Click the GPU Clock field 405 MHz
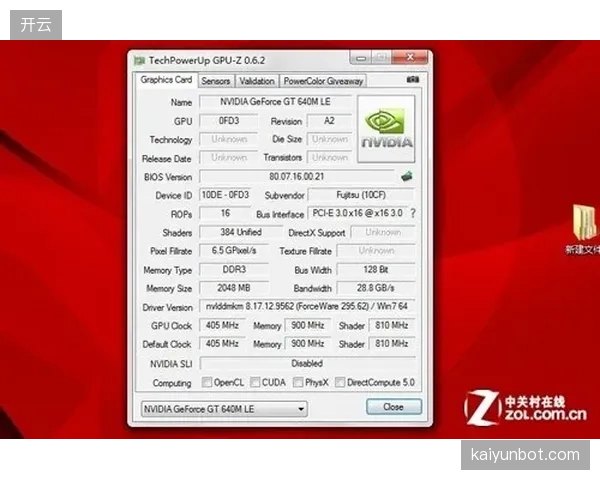The height and width of the screenshot is (480, 600). click(222, 325)
